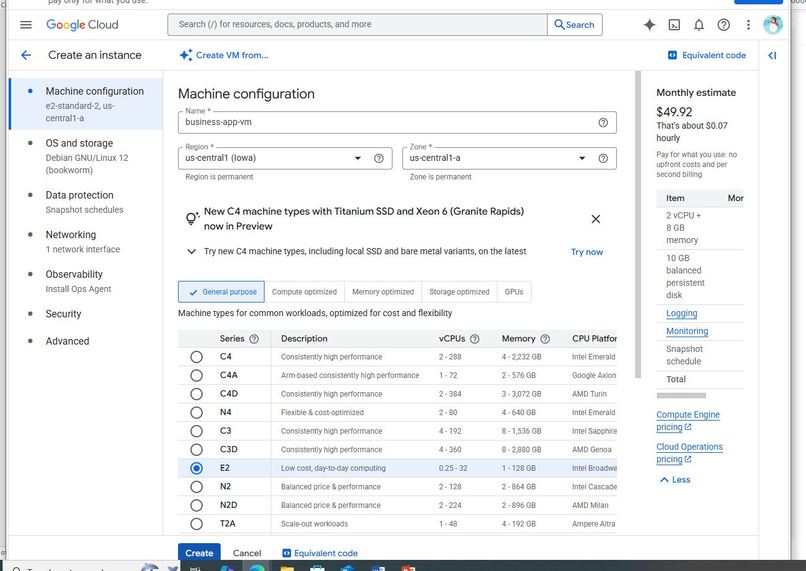Select the C4D series radio button
The image size is (806, 571).
(196, 394)
